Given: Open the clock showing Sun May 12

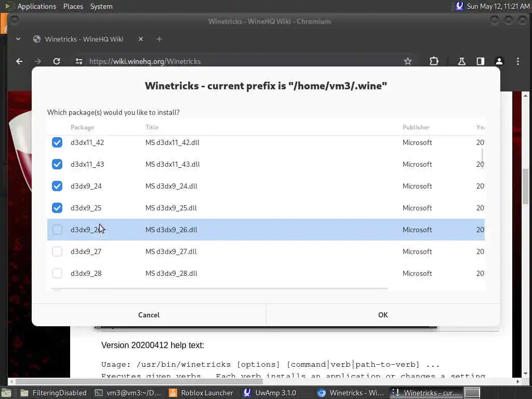Looking at the screenshot, I should (498, 6).
